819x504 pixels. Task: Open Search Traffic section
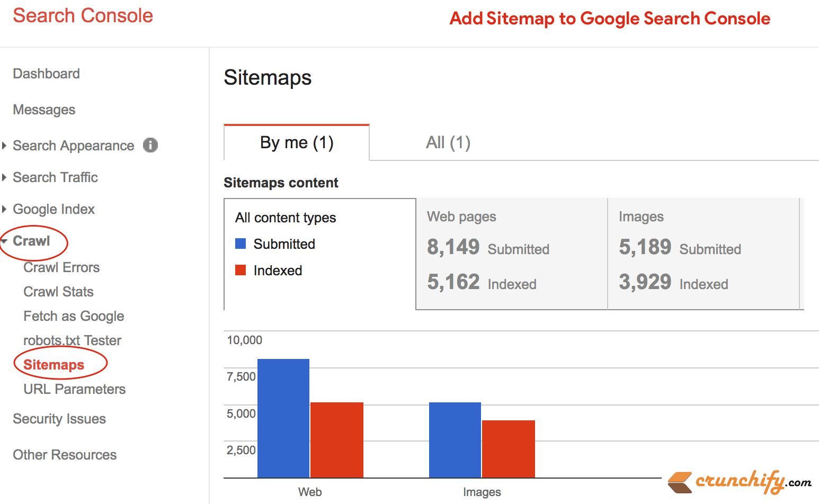[x=56, y=177]
